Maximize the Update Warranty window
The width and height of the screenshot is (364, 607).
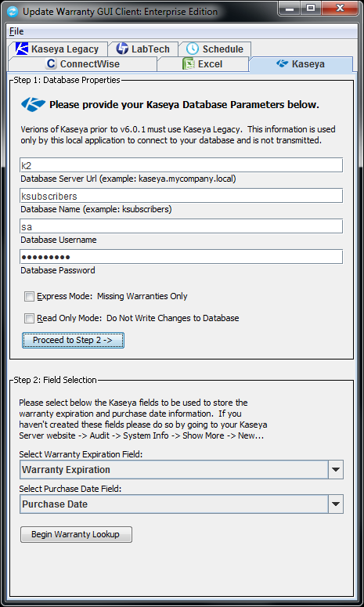coord(311,8)
